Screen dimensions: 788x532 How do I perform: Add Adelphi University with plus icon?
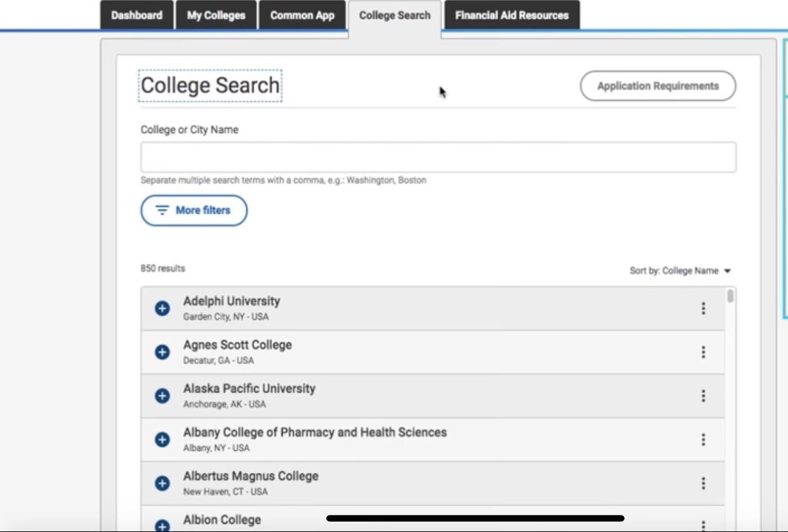(162, 308)
